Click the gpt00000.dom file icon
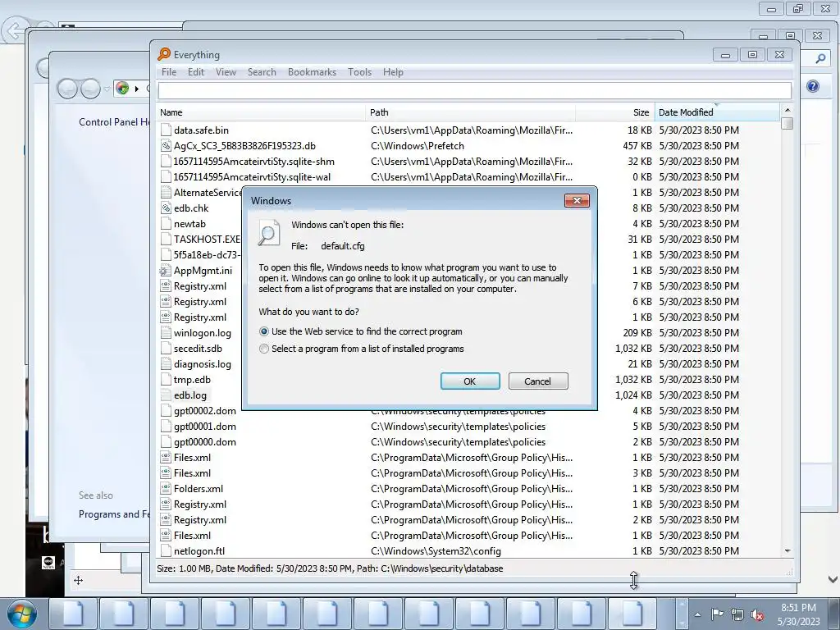Screen dimensions: 840x630 [x=166, y=441]
